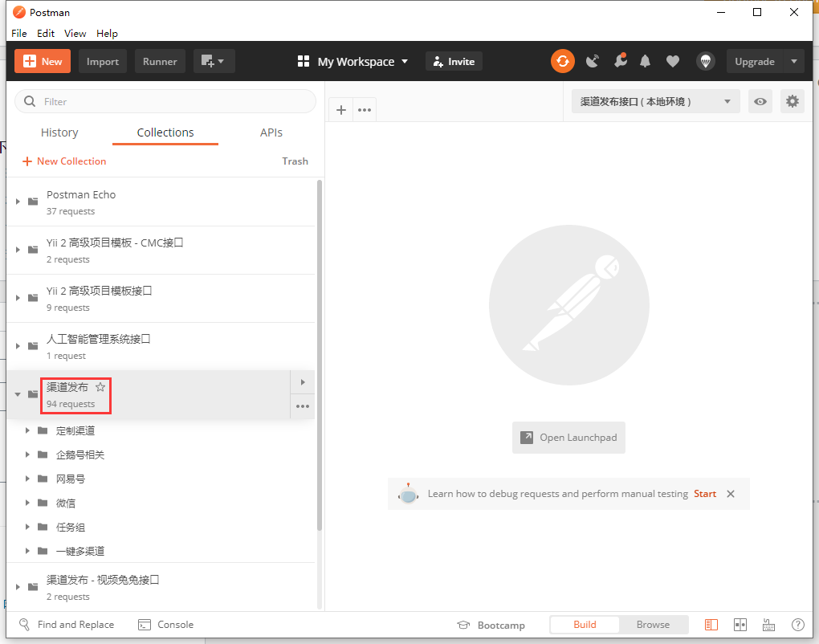Expand the 一键多渠道 folder

coord(27,551)
